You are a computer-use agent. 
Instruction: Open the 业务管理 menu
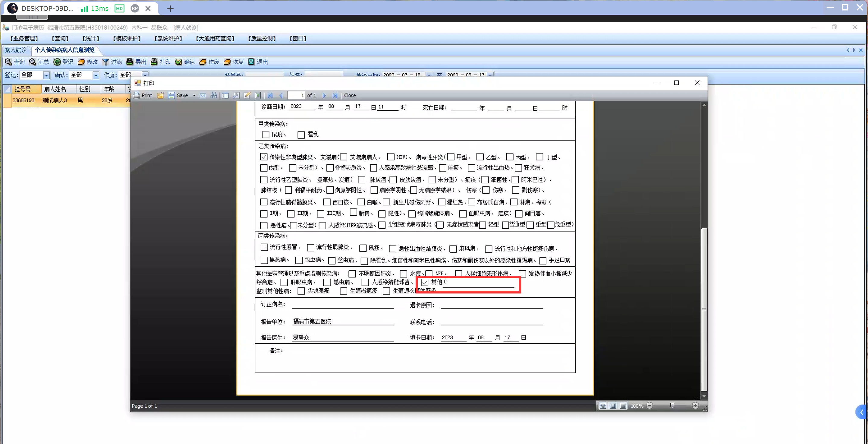click(x=24, y=38)
